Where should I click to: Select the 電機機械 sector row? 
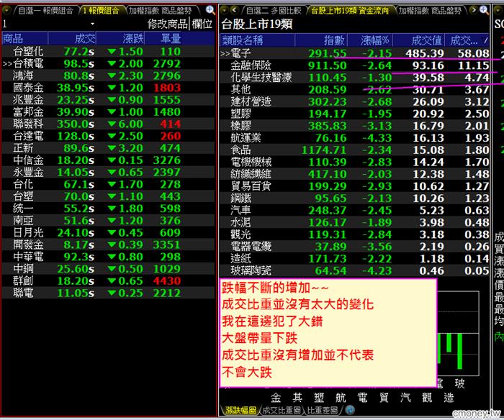pyautogui.click(x=355, y=162)
